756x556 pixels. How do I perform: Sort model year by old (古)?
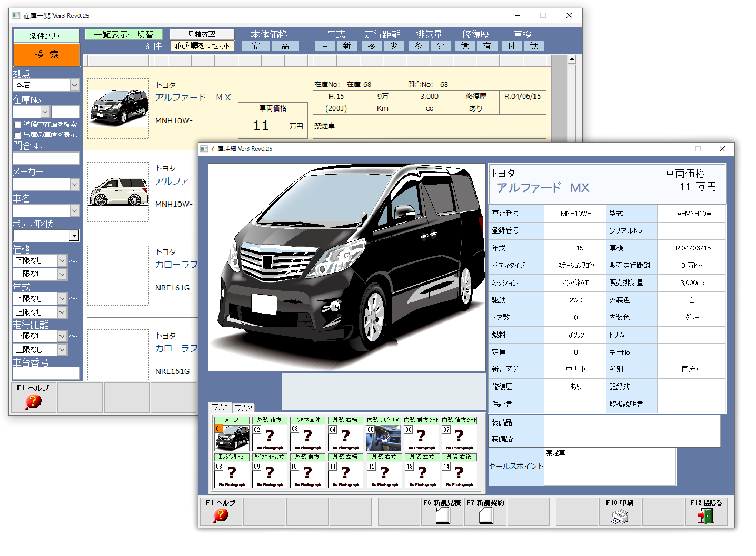point(325,46)
